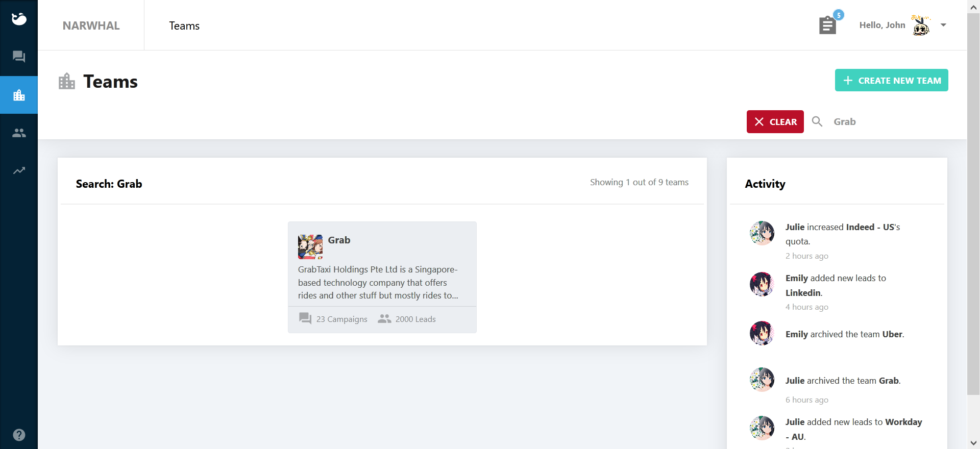Open the people/leads icon in sidebar
Viewport: 980px width, 449px height.
[19, 133]
